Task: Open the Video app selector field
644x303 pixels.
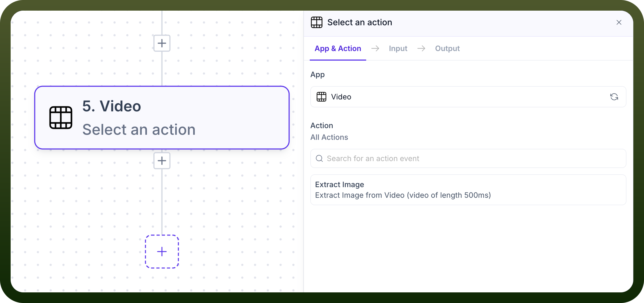Action: (x=468, y=97)
